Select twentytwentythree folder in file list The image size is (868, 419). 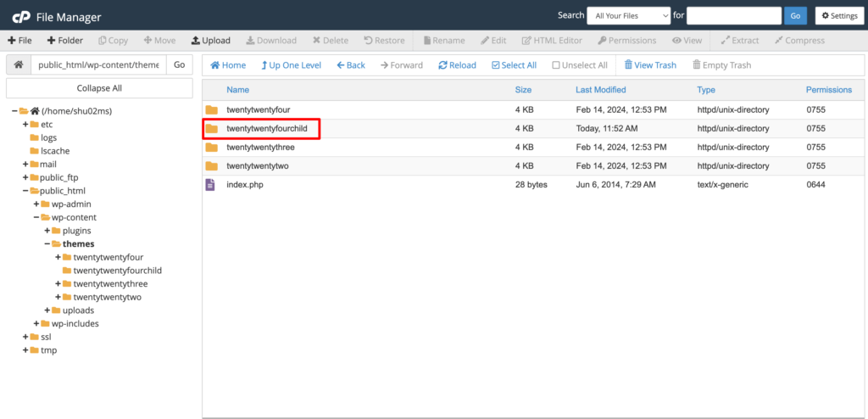click(x=260, y=148)
